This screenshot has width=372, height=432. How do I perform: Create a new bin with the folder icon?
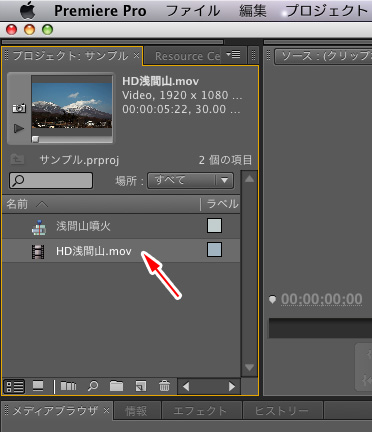116,386
